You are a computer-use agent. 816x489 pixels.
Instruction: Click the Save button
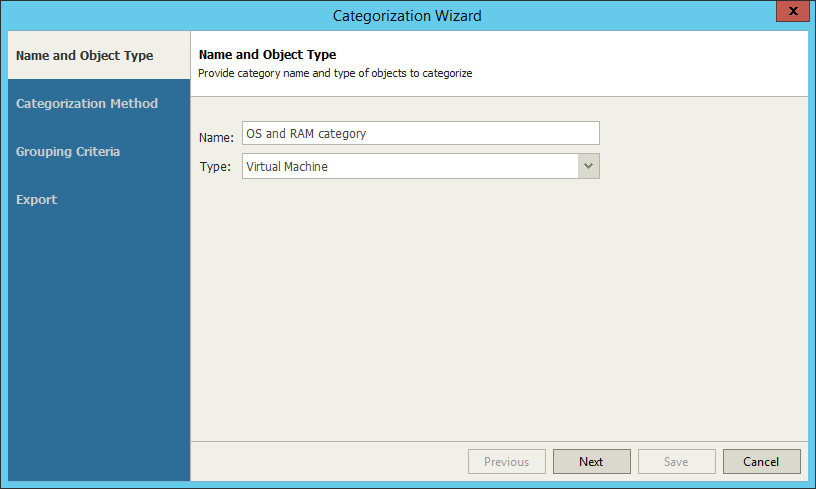click(x=677, y=461)
